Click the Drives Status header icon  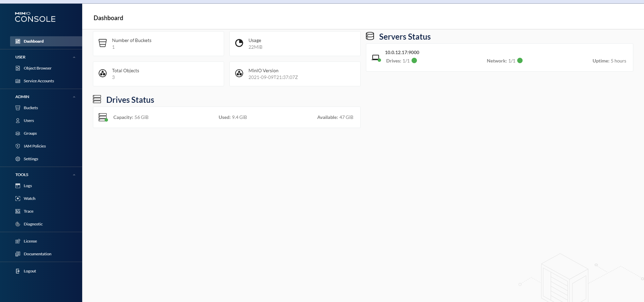97,99
